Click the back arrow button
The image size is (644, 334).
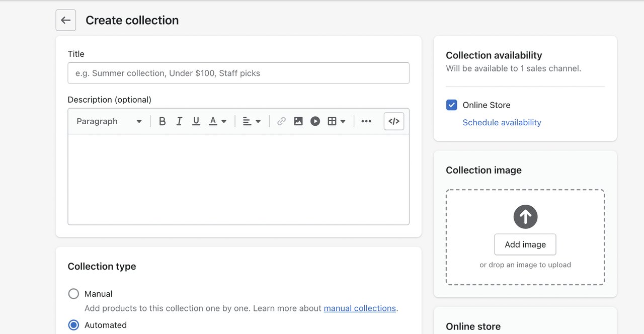(x=65, y=20)
